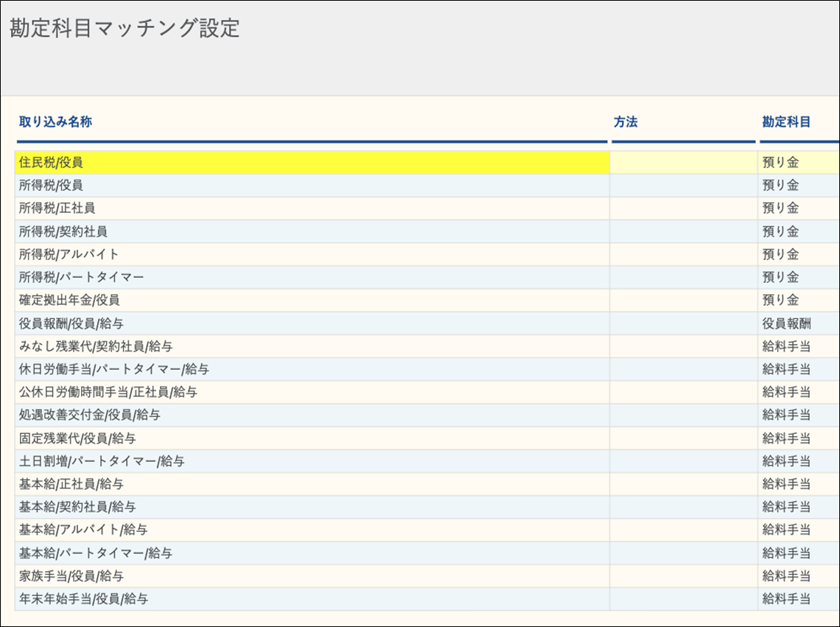This screenshot has height=627, width=840.
Task: Sort by the 方法 column header
Action: tap(626, 122)
